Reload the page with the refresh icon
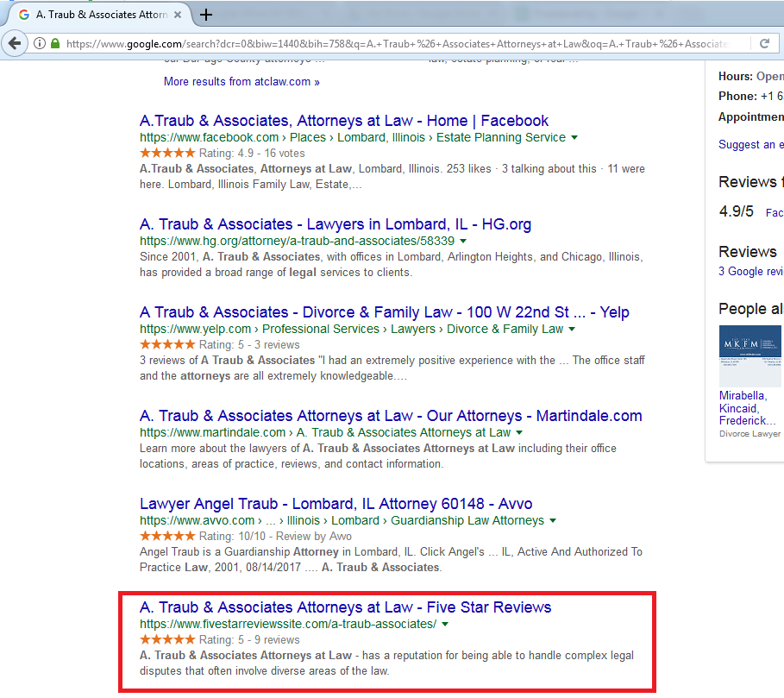Image resolution: width=784 pixels, height=698 pixels. pyautogui.click(x=764, y=43)
